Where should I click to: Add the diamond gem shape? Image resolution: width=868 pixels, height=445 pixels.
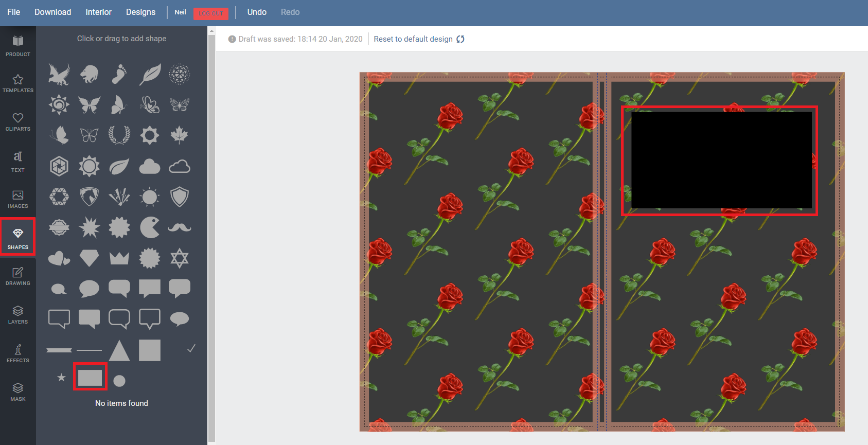coord(89,258)
